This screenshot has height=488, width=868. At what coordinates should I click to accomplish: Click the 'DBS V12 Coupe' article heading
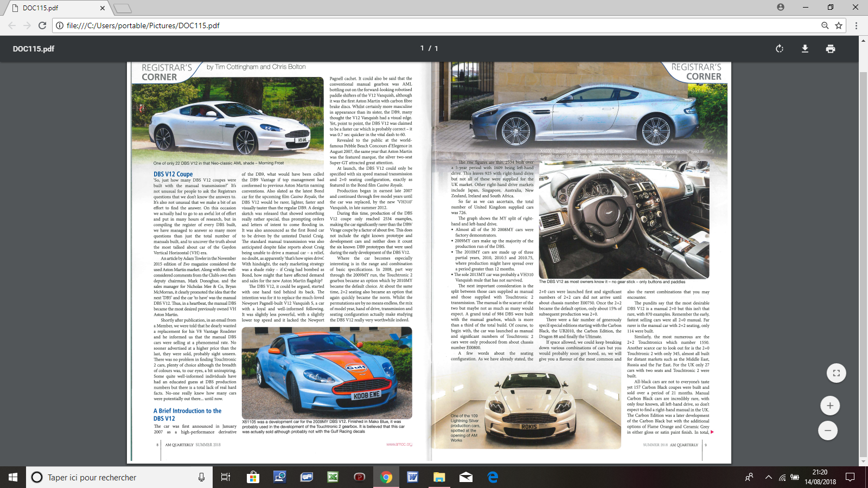tap(173, 174)
